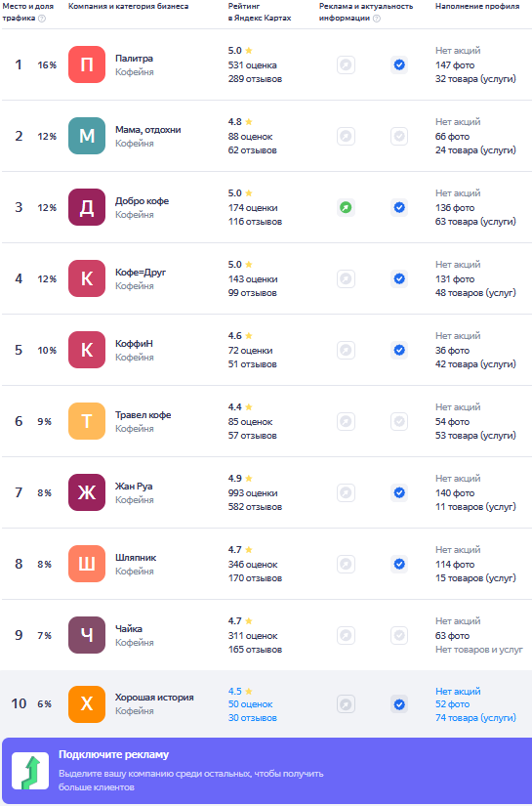Image resolution: width=532 pixels, height=806 pixels.
Task: Open the 50 оценок link
Action: pos(251,704)
